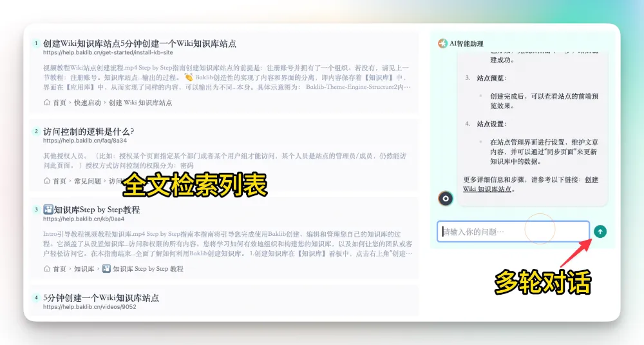Click the assistant bot avatar beside the reply
644x345 pixels.
pyautogui.click(x=445, y=198)
